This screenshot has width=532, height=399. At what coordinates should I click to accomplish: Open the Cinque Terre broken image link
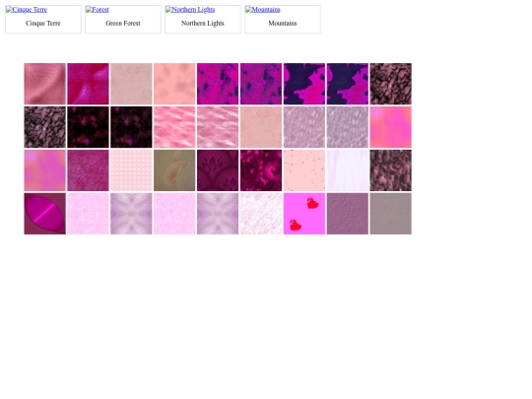point(27,10)
